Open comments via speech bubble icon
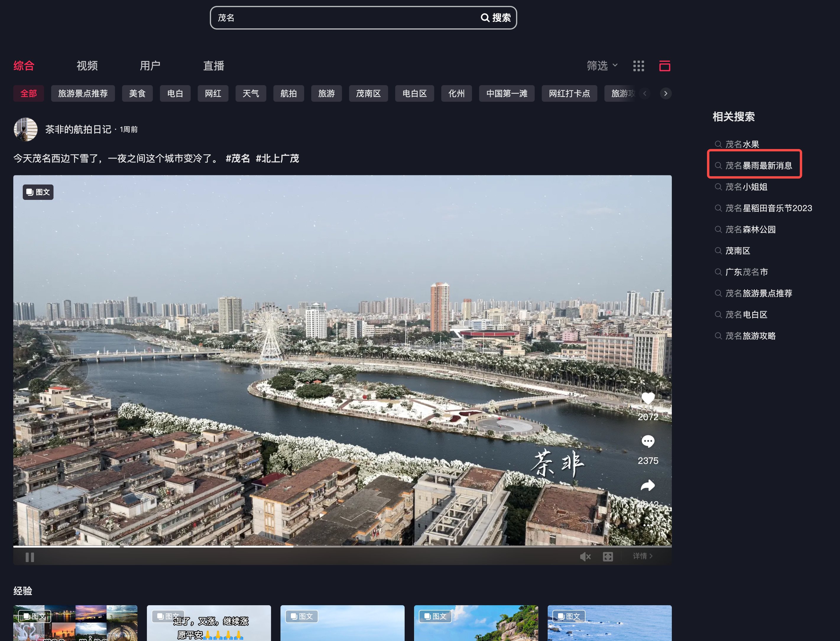 648,441
